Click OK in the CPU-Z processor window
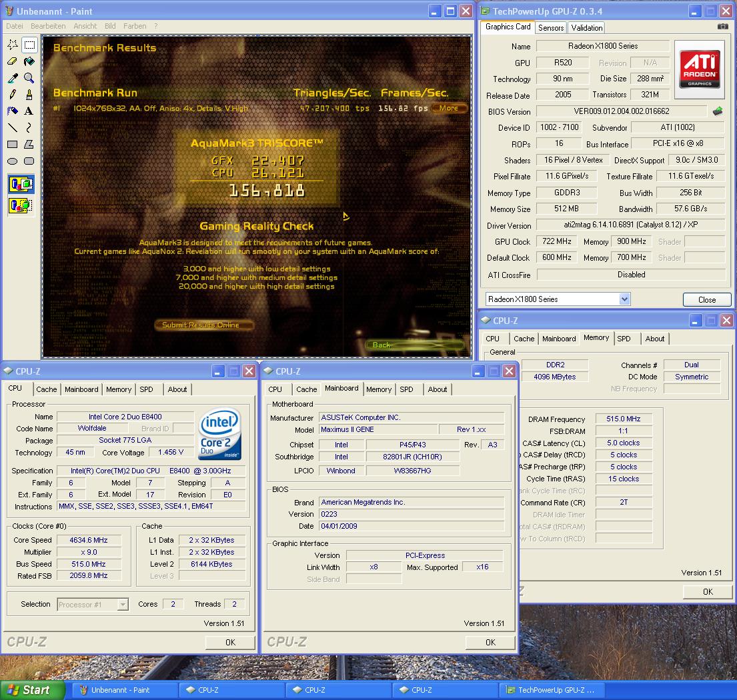This screenshot has height=700, width=737. (x=230, y=642)
